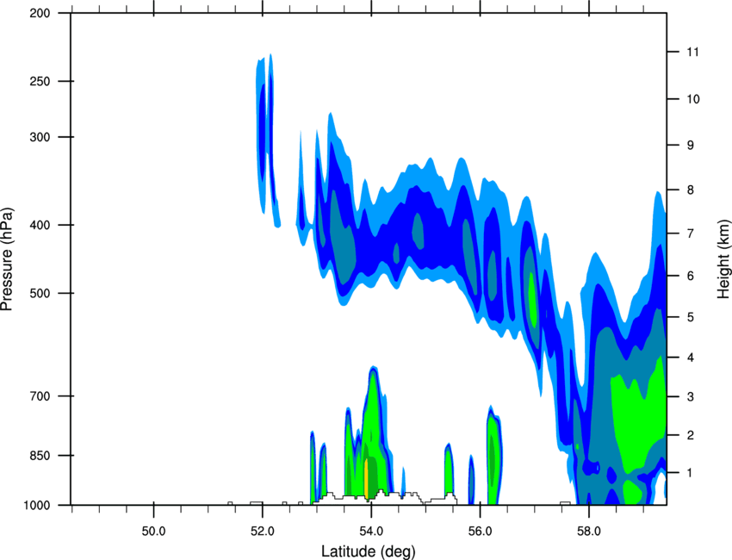732x560 pixels.
Task: Click the 52.0 latitude tick label
Action: (263, 532)
